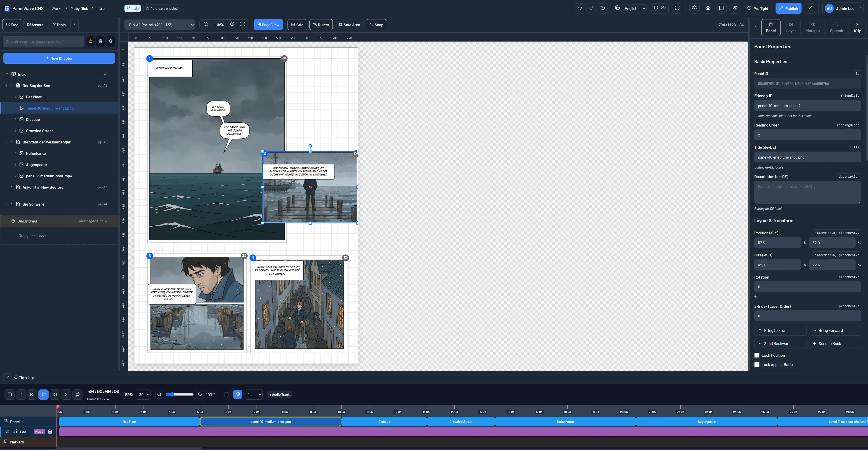Switch to the Layer tab
The height and width of the screenshot is (450, 868).
tap(791, 28)
